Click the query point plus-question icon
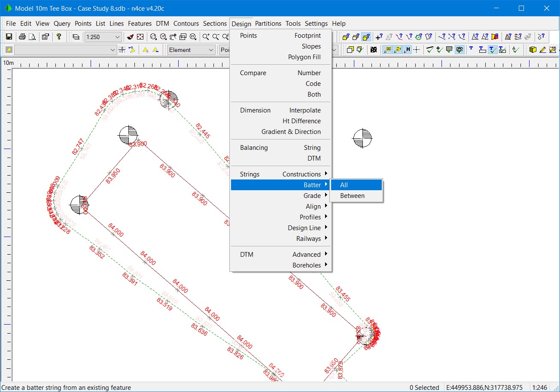 (x=379, y=37)
